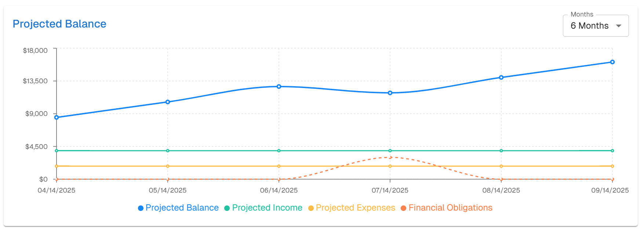Click the 06/14/2025 axis label

click(x=279, y=190)
